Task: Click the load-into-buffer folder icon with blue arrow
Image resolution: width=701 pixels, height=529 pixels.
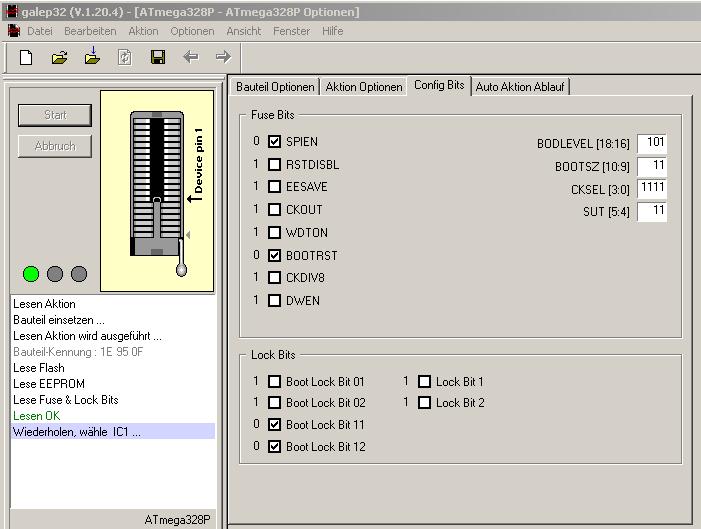Action: tap(92, 56)
